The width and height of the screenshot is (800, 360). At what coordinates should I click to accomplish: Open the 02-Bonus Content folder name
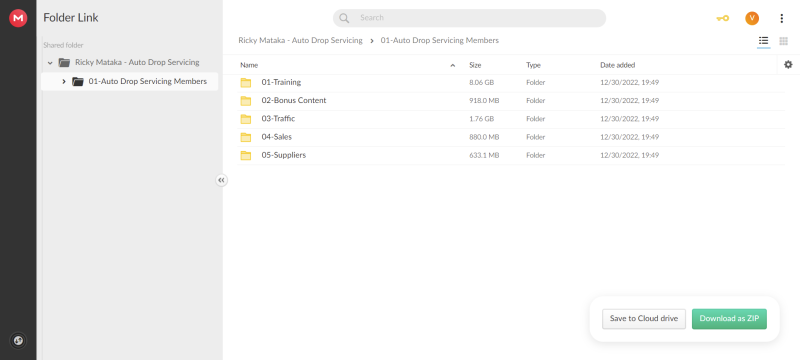click(x=294, y=100)
